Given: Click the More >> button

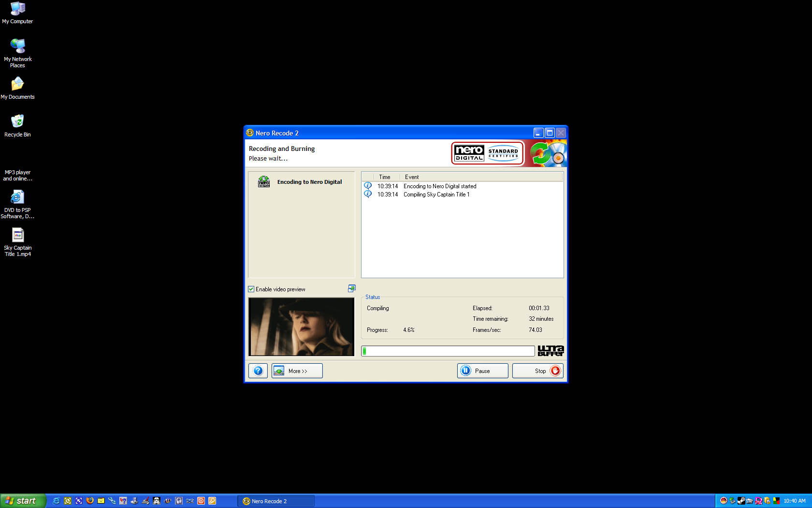Looking at the screenshot, I should 297,371.
